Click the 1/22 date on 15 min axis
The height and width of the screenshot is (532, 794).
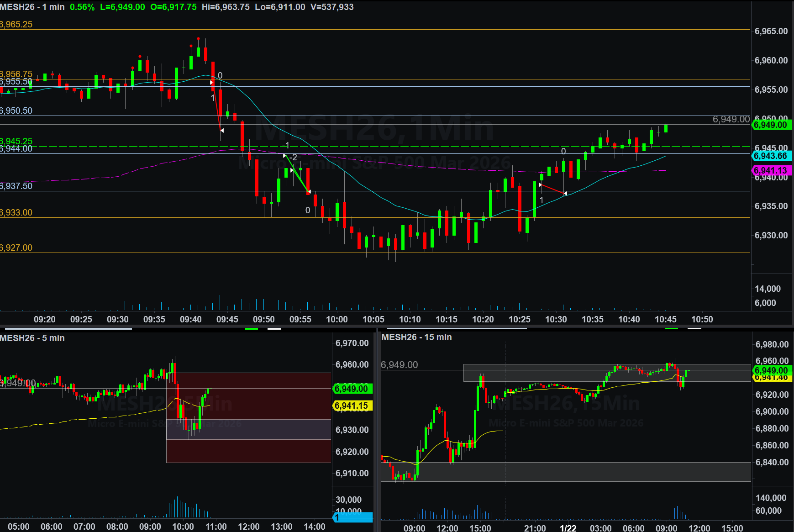pyautogui.click(x=568, y=528)
